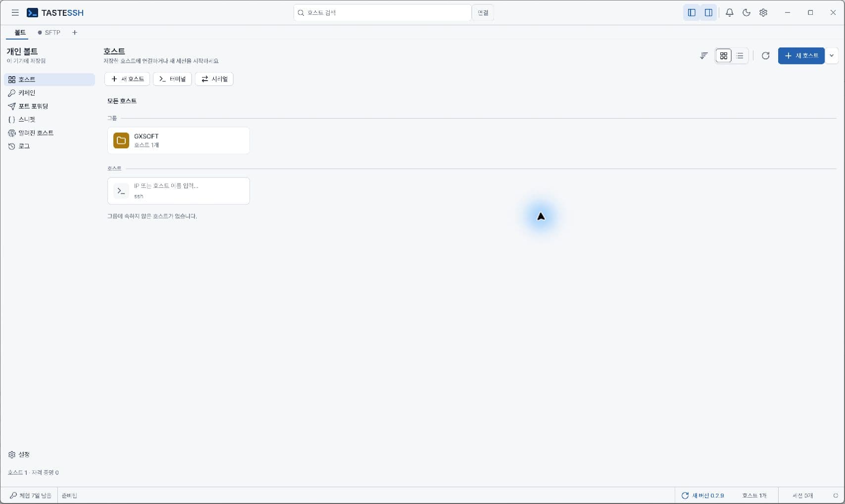Click the outlined 새 호스트 toolbar button
The image size is (845, 504).
point(127,79)
